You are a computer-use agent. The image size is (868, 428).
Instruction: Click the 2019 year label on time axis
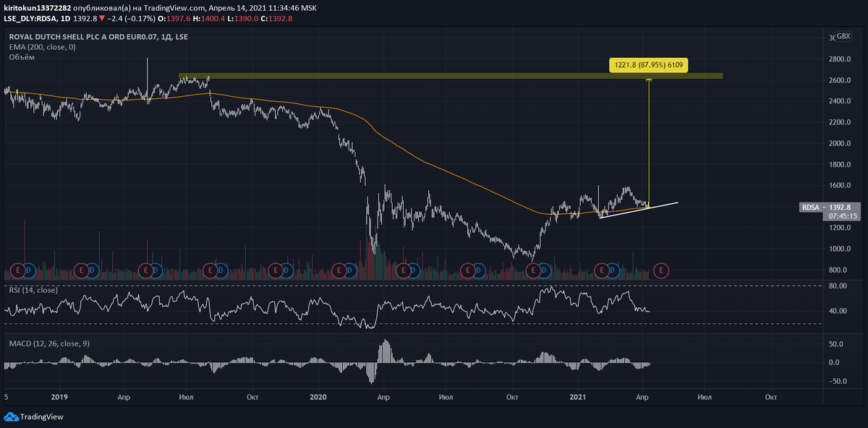(x=60, y=397)
